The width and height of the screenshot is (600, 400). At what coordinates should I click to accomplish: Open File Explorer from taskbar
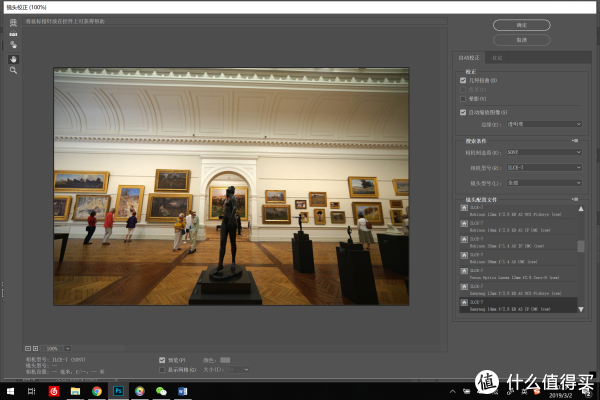(75, 391)
